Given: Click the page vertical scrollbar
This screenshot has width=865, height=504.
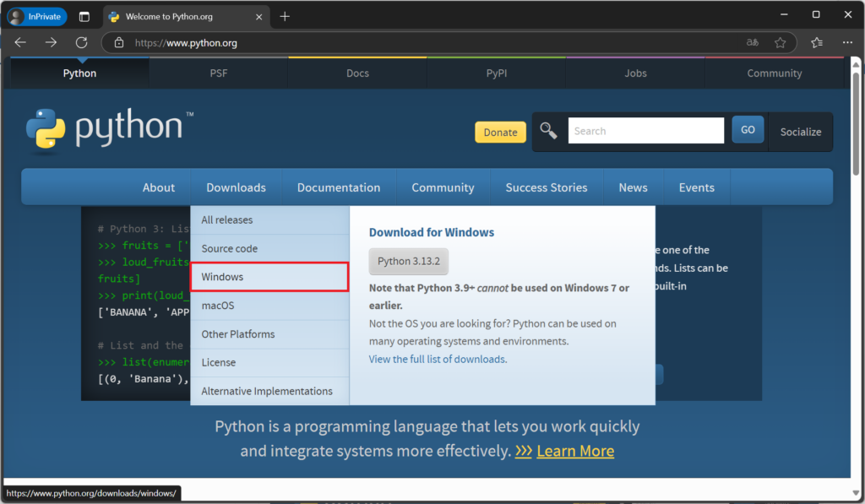Looking at the screenshot, I should 857,123.
